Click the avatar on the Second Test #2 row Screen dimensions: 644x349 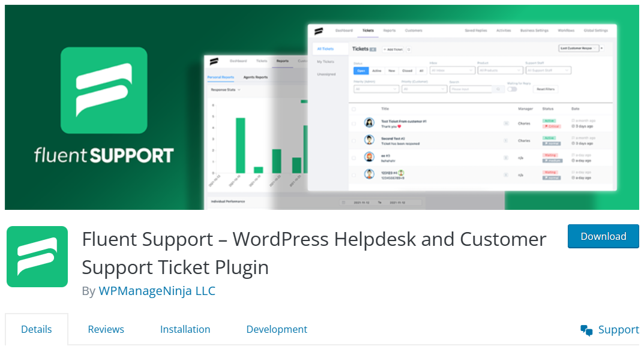click(x=369, y=140)
